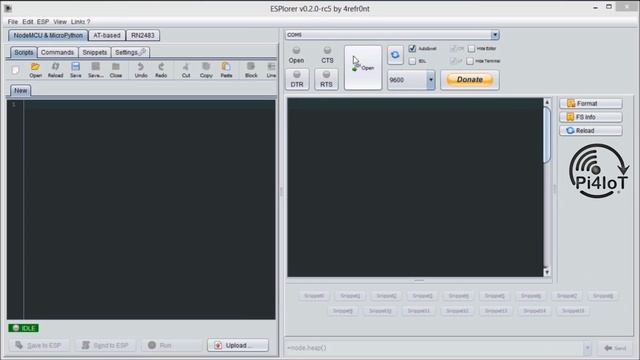Click the Line toolbar icon
Image resolution: width=640 pixels, height=360 pixels.
(271, 70)
